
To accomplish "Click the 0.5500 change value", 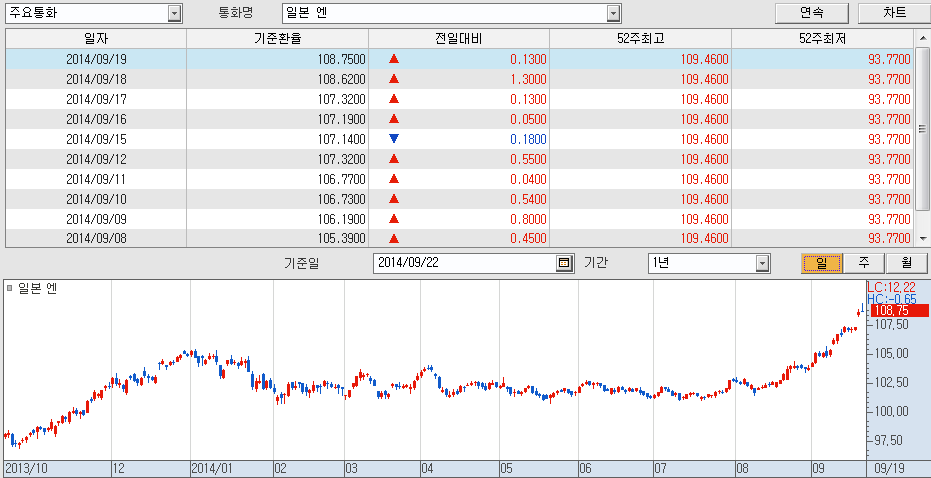I will (528, 159).
